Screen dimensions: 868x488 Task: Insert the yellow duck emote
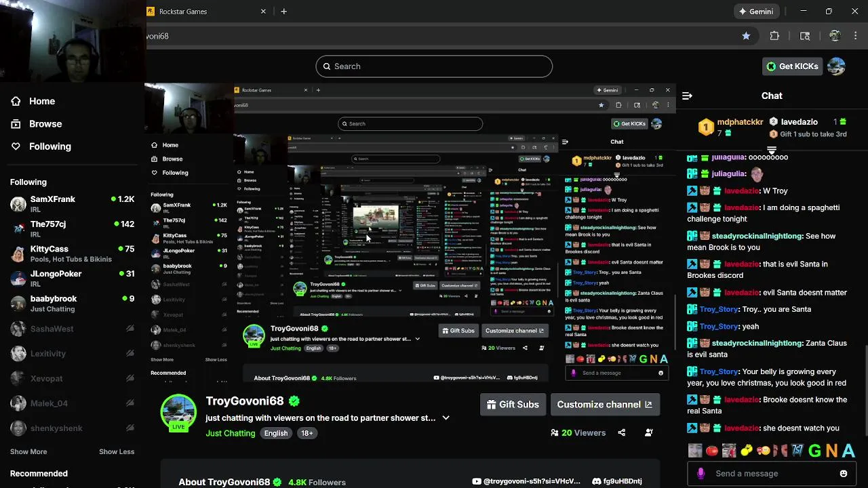(x=746, y=451)
